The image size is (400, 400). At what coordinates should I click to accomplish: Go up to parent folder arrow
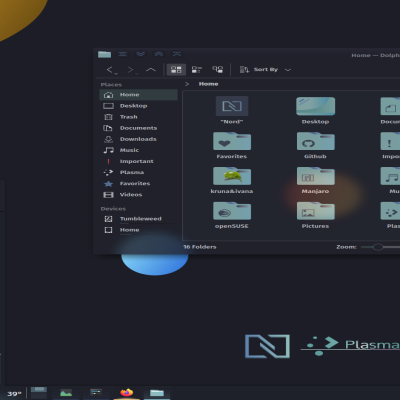pyautogui.click(x=151, y=70)
